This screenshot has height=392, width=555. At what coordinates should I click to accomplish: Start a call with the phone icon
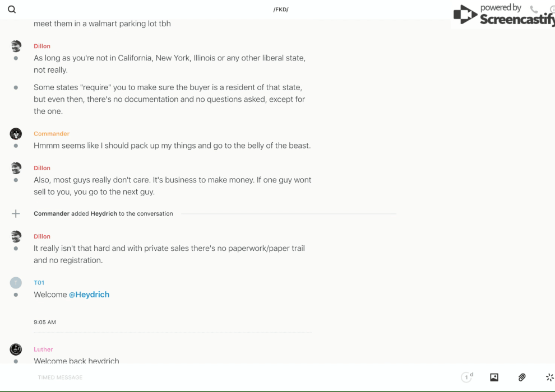pos(534,10)
